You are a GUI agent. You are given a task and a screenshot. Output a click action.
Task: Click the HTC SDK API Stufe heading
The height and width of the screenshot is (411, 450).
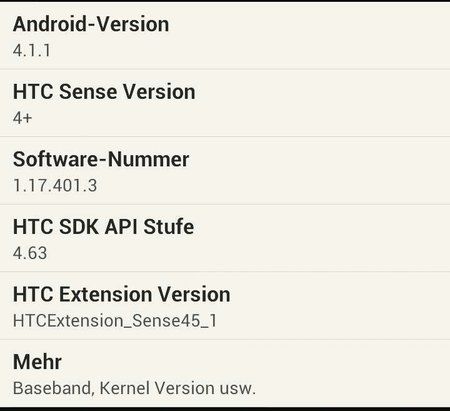(103, 227)
